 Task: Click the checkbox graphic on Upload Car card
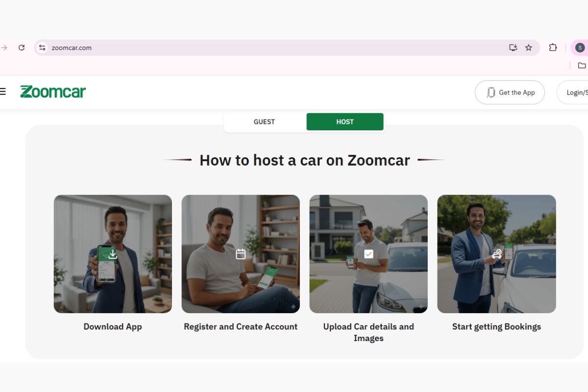pos(367,254)
